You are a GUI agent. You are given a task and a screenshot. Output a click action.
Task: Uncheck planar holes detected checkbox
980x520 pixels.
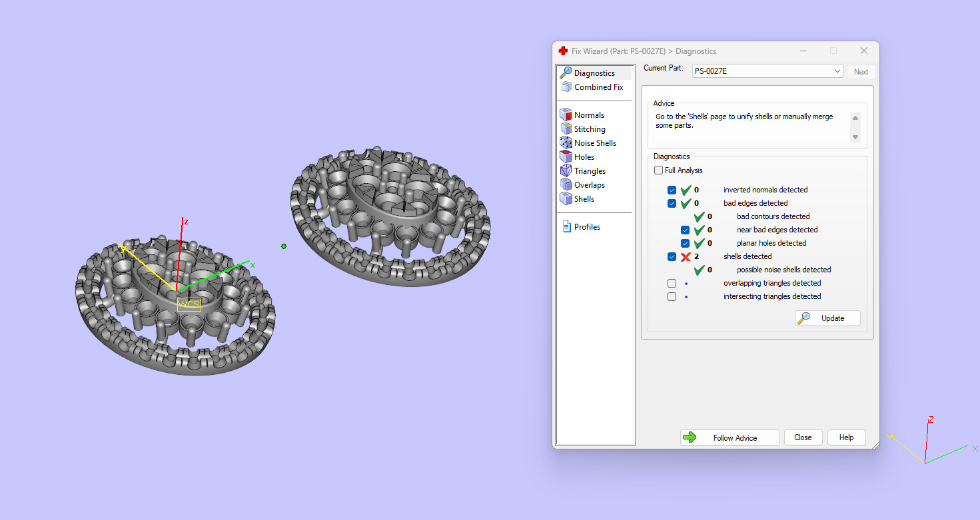[685, 243]
